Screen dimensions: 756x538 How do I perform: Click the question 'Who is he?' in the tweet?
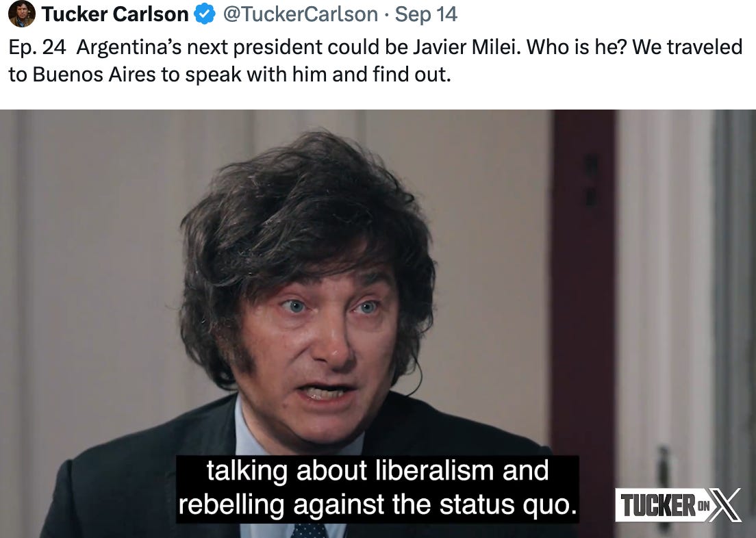pos(576,47)
